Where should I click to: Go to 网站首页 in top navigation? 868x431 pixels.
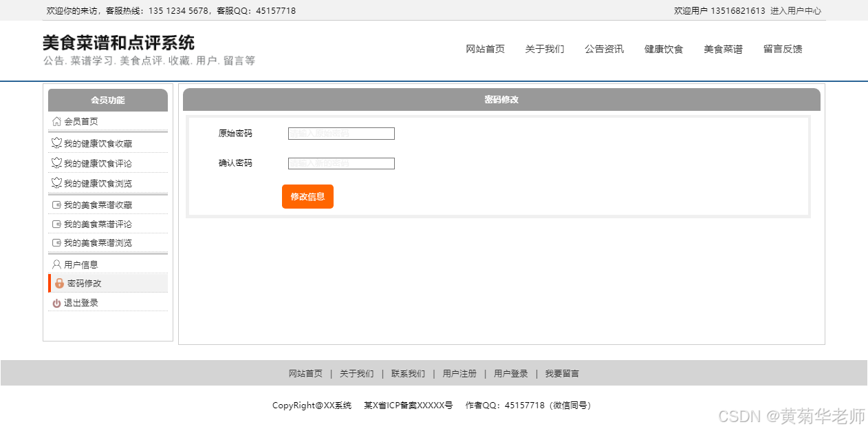485,49
